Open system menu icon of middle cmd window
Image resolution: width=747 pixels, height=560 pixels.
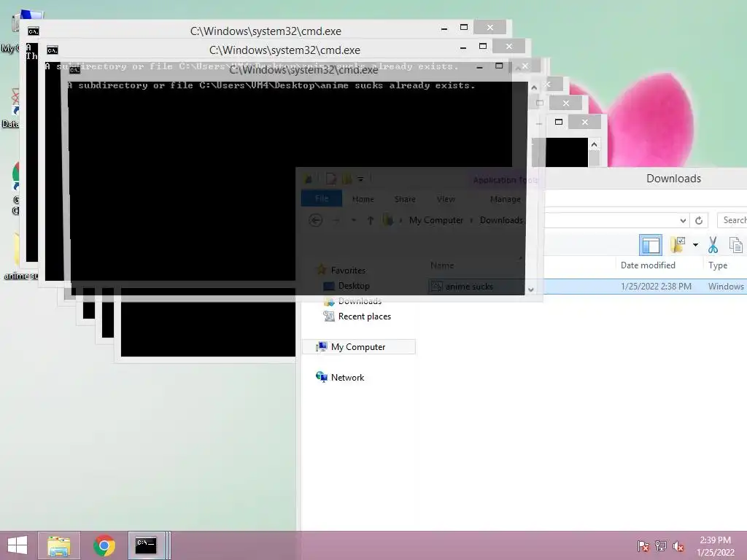click(x=53, y=50)
